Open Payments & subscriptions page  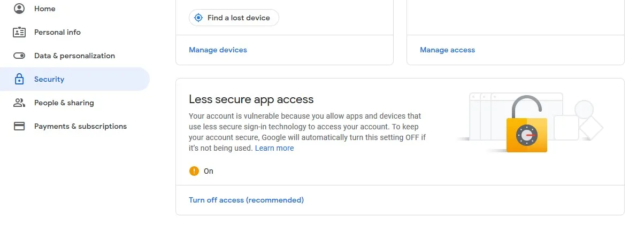[x=80, y=126]
